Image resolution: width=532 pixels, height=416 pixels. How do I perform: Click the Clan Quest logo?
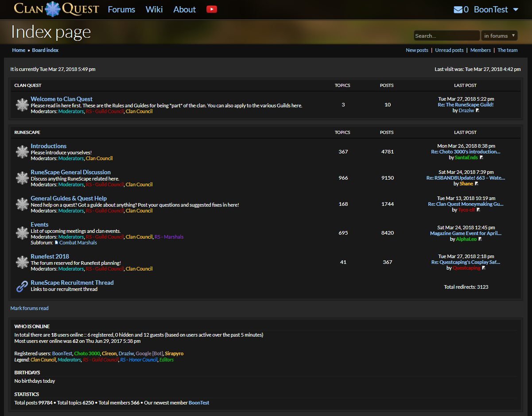56,9
